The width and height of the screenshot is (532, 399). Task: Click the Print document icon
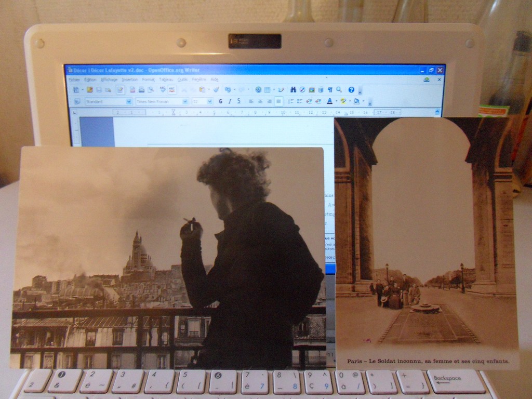coord(141,90)
